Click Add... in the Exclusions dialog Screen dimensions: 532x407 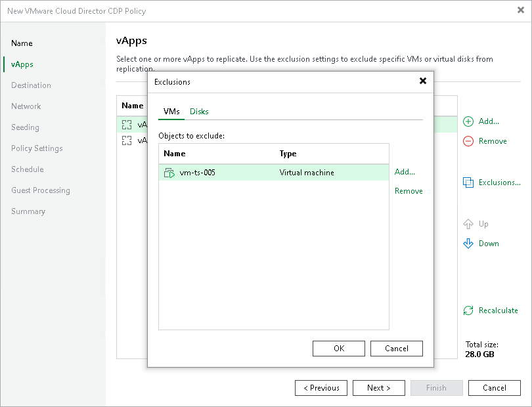tap(405, 172)
